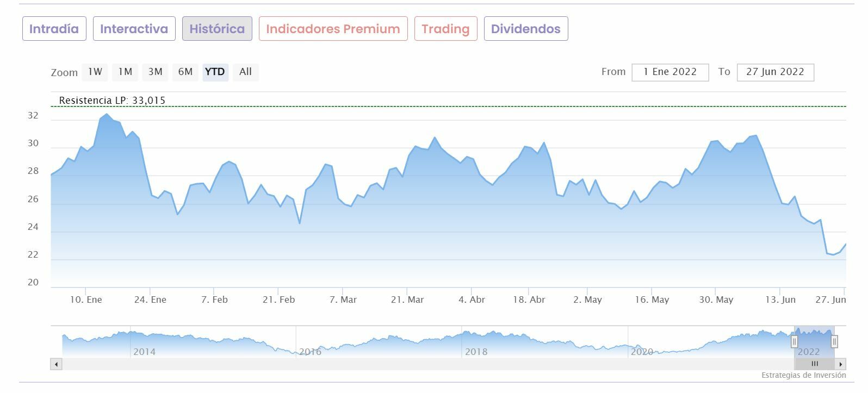This screenshot has width=868, height=393.
Task: Switch to the Interactiva tab
Action: pyautogui.click(x=134, y=29)
